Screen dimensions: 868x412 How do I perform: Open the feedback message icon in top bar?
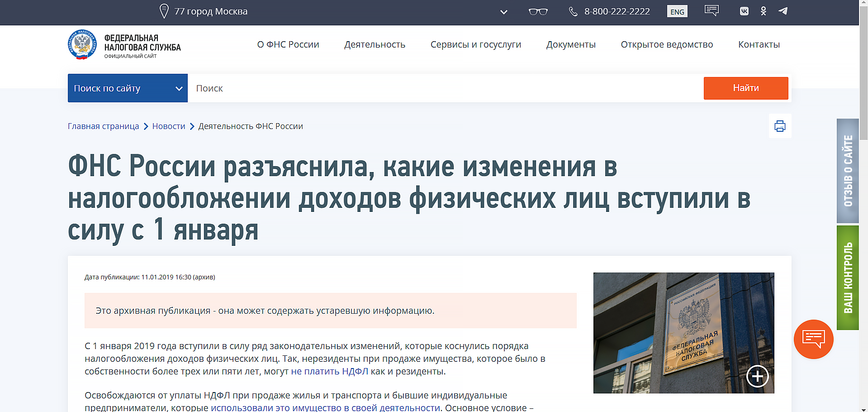click(x=711, y=10)
